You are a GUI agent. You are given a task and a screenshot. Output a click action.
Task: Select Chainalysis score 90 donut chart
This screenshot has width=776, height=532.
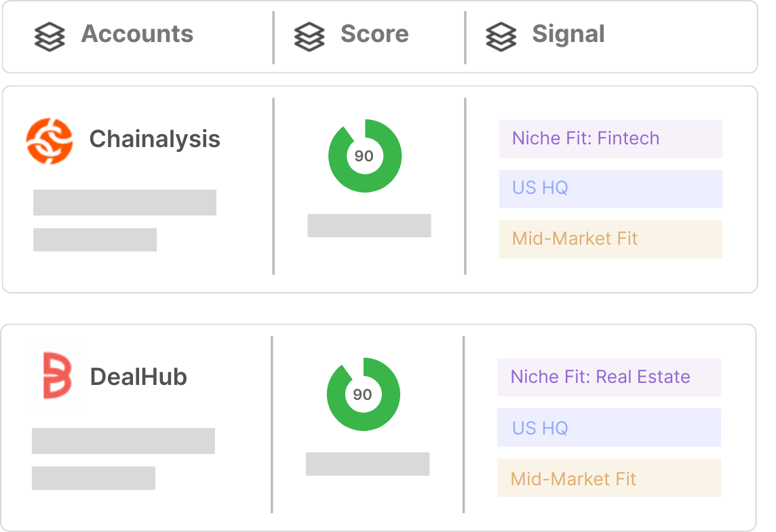365,156
